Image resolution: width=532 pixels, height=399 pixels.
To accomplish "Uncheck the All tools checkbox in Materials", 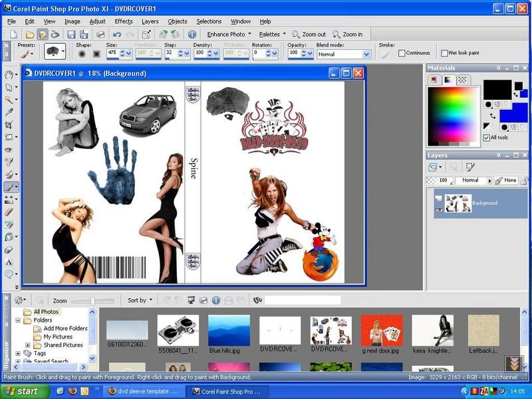I will [487, 138].
